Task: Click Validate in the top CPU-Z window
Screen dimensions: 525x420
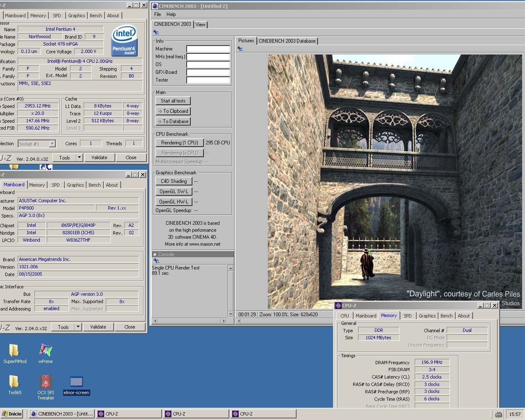Action: [x=99, y=157]
